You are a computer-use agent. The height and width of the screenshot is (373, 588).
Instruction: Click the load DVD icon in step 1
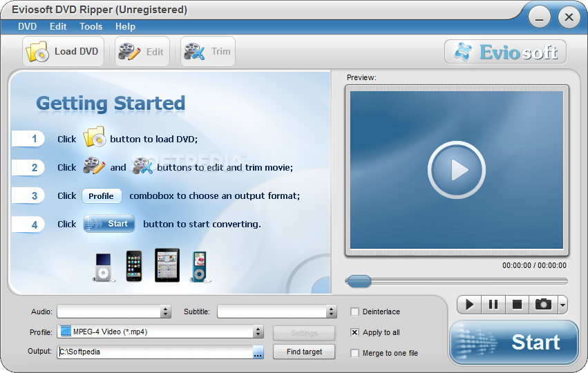click(x=94, y=137)
